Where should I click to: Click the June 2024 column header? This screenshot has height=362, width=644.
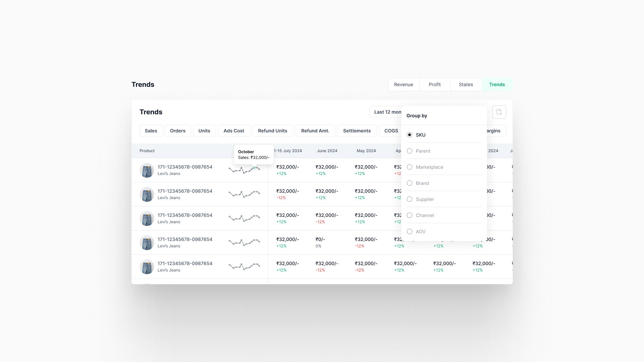pos(327,151)
